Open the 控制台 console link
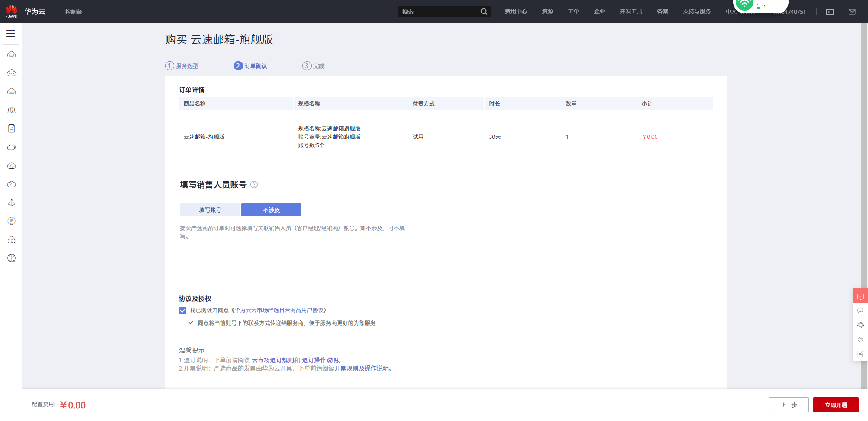Screen dimensions: 868x421 (x=74, y=12)
